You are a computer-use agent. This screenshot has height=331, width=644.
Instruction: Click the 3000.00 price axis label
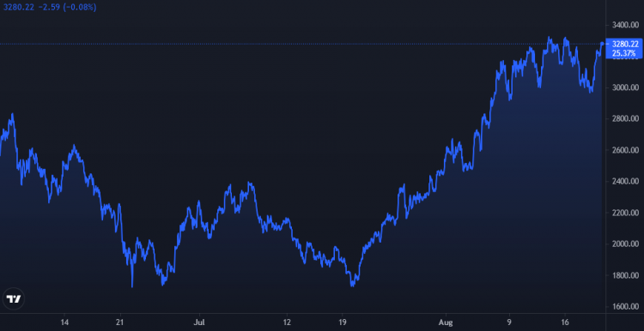(x=625, y=87)
